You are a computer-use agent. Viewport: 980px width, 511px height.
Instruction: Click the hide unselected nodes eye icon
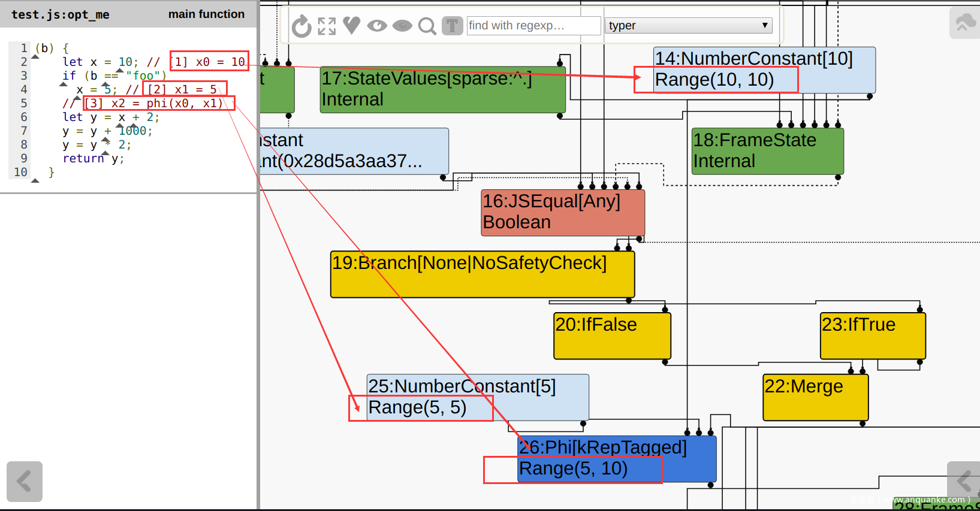click(377, 26)
